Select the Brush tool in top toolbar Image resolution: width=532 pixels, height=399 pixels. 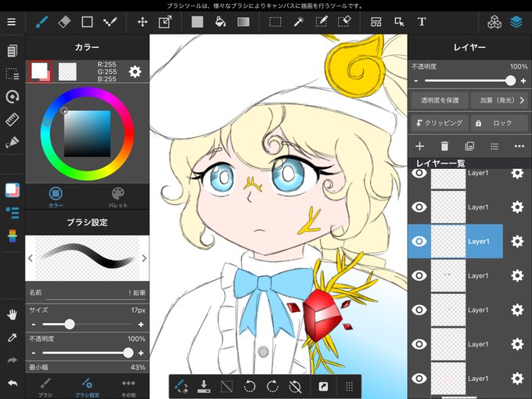tap(41, 22)
